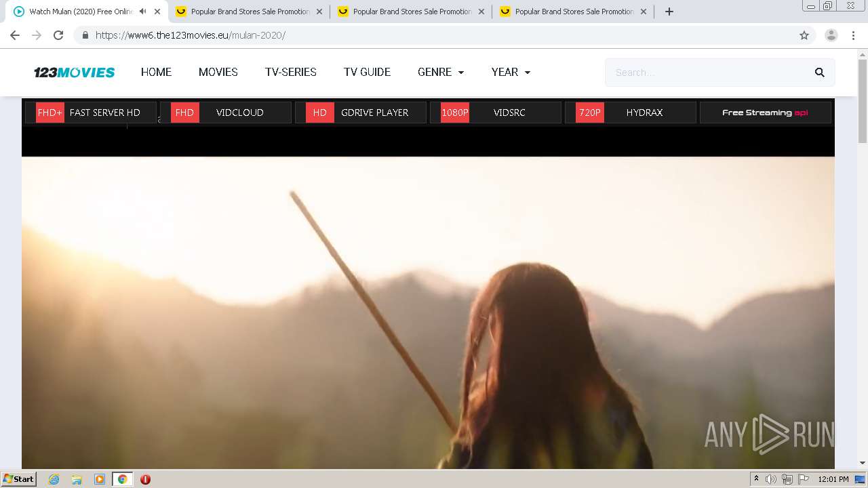This screenshot has width=868, height=488.
Task: Launch Internet Explorer from the taskbar
Action: tap(54, 479)
